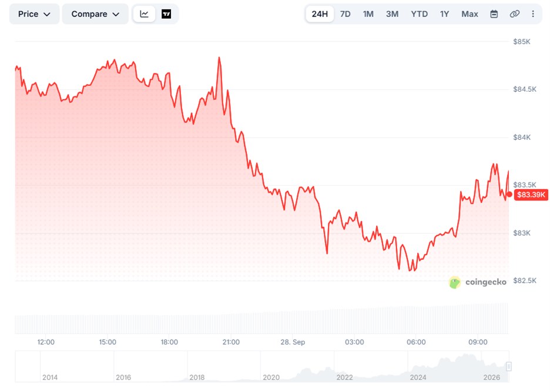Click the range navigator handle near 2026
Image resolution: width=550 pixels, height=392 pixels.
point(509,366)
